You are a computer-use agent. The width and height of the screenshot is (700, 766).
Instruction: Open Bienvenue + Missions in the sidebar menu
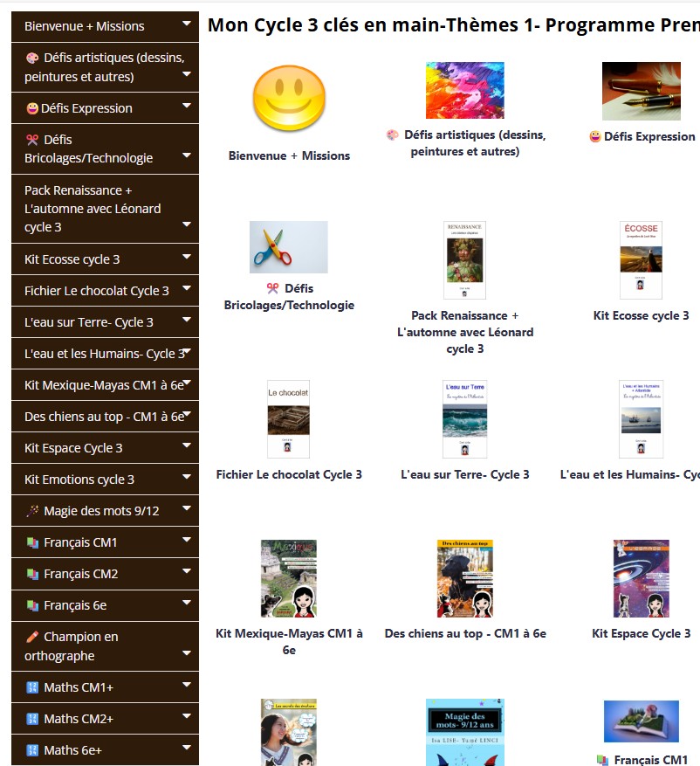pyautogui.click(x=105, y=26)
